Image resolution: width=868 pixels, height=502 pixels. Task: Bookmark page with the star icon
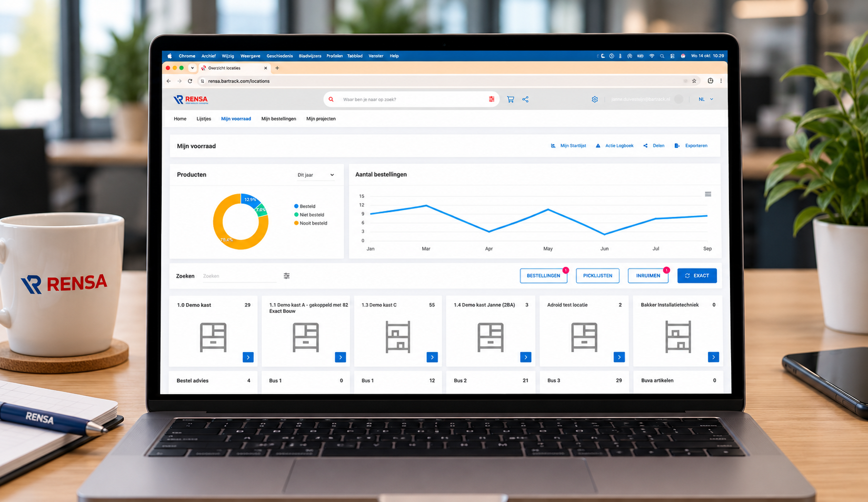[x=694, y=81]
